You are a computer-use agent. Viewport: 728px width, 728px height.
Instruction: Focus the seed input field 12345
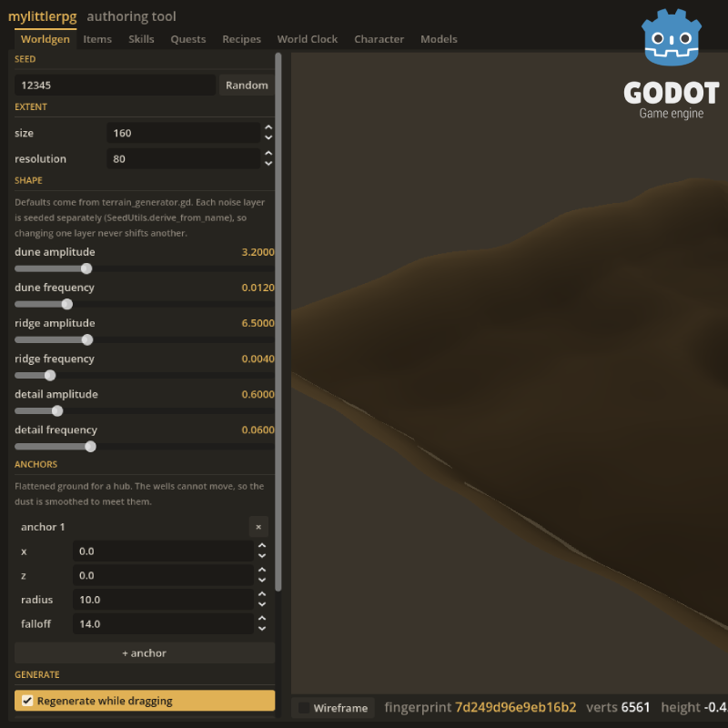[x=116, y=85]
